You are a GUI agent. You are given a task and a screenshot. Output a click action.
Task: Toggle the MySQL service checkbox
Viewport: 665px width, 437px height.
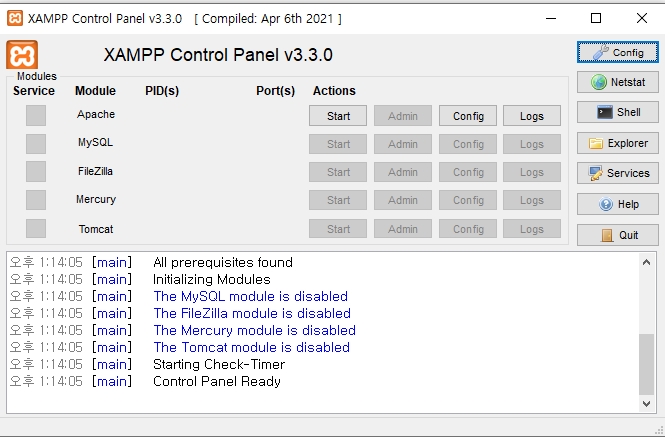tap(36, 144)
